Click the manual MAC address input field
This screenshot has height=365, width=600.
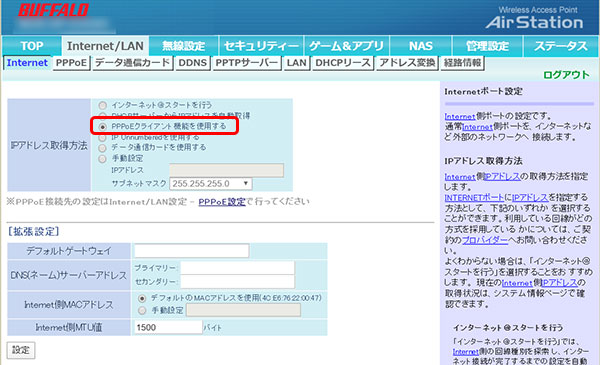click(x=243, y=310)
